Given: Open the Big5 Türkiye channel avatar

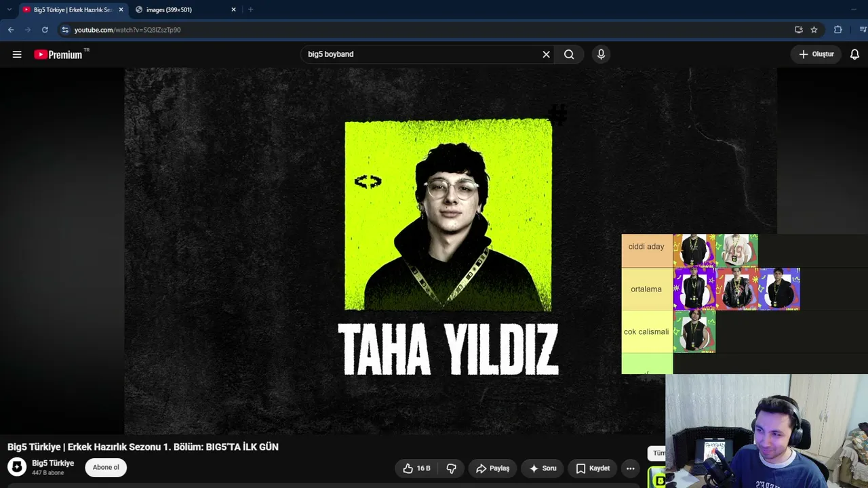Looking at the screenshot, I should 17,467.
